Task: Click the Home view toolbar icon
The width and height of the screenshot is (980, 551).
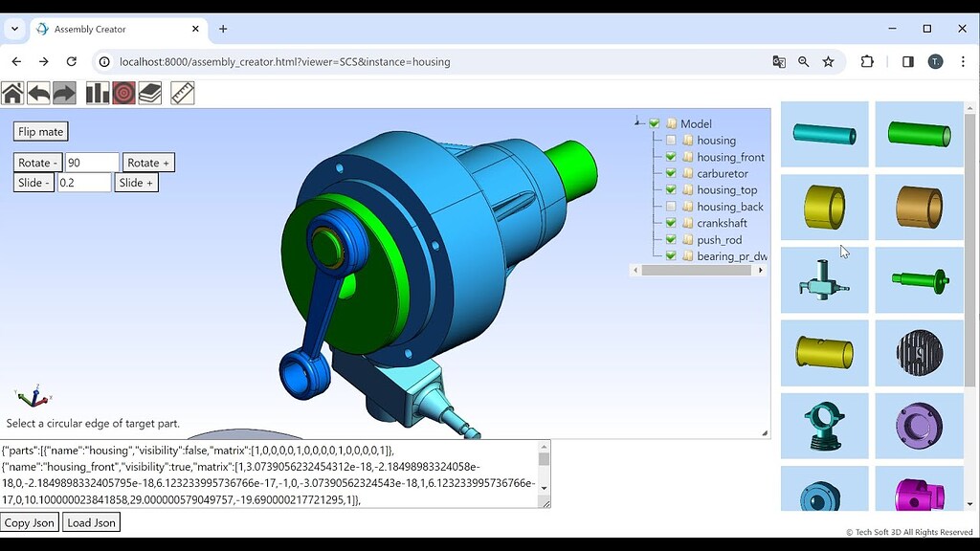Action: [13, 92]
